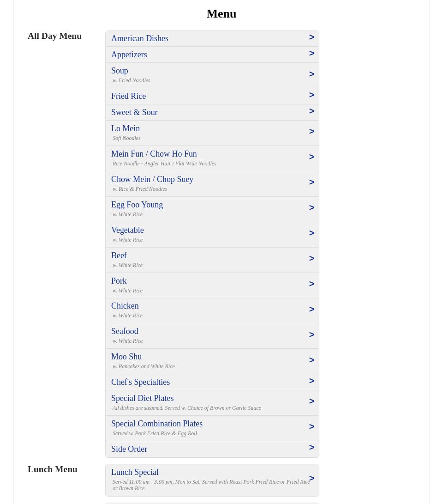Open the Seafood menu link
This screenshot has width=443, height=504.
124,331
